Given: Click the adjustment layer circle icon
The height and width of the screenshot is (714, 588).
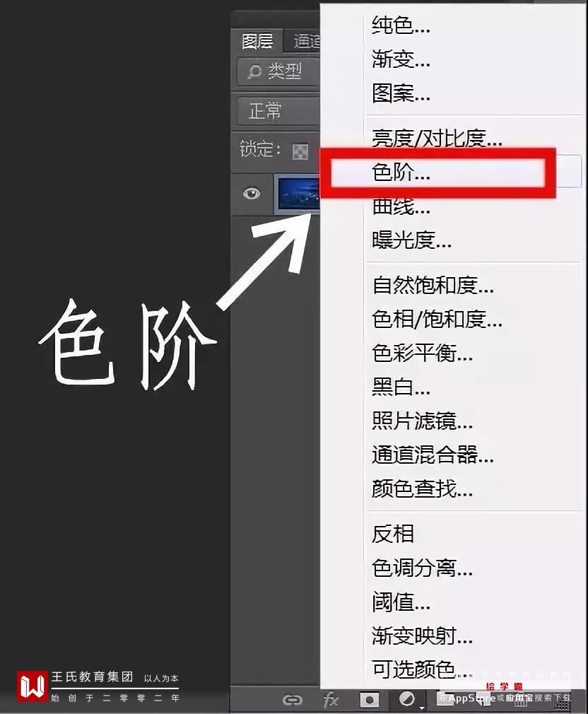Looking at the screenshot, I should pyautogui.click(x=407, y=698).
